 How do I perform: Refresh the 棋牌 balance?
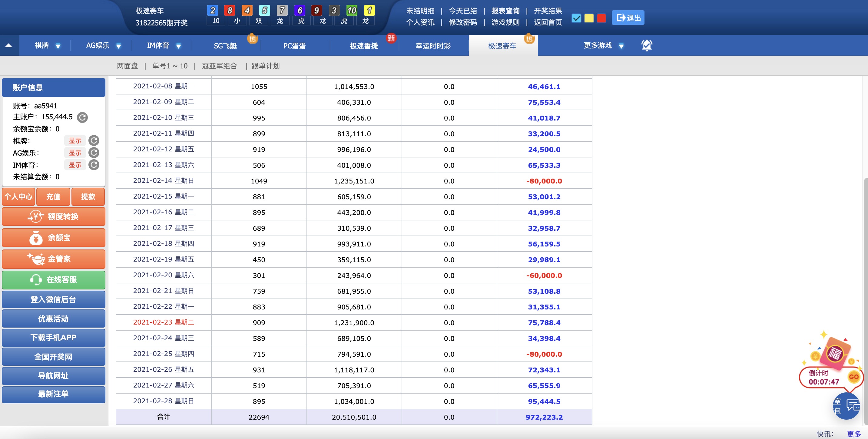pyautogui.click(x=94, y=140)
